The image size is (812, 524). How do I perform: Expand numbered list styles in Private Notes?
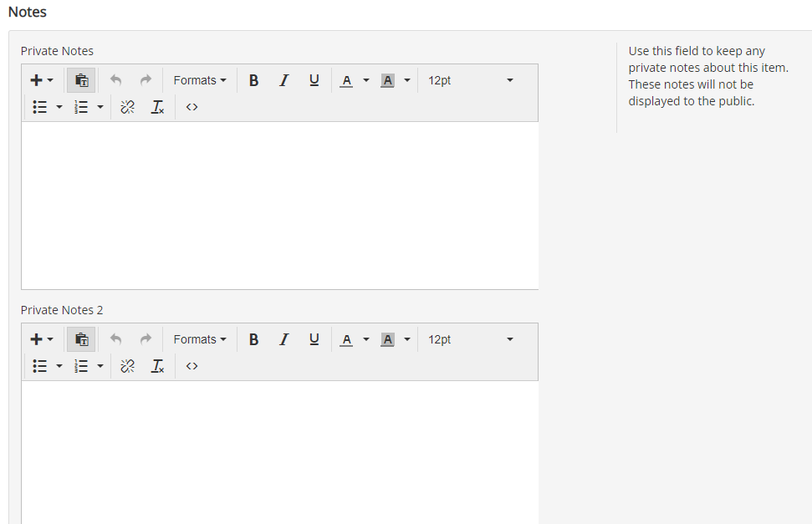pos(100,107)
